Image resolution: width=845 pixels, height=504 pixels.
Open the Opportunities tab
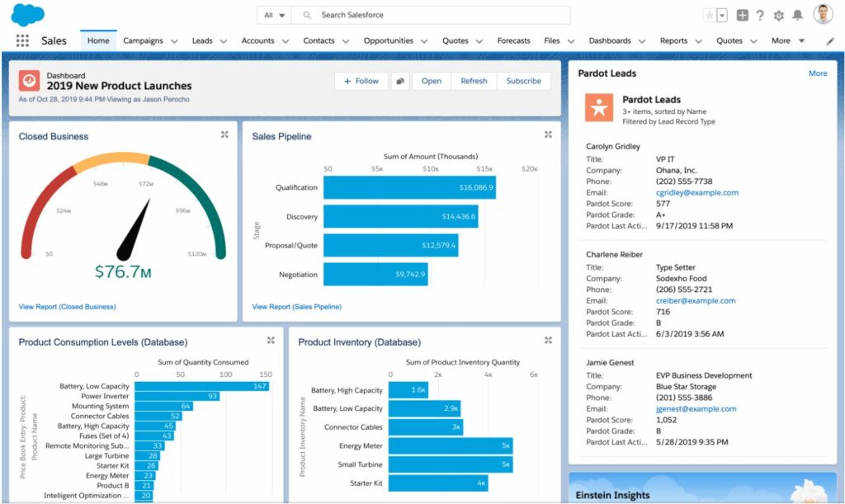point(388,40)
